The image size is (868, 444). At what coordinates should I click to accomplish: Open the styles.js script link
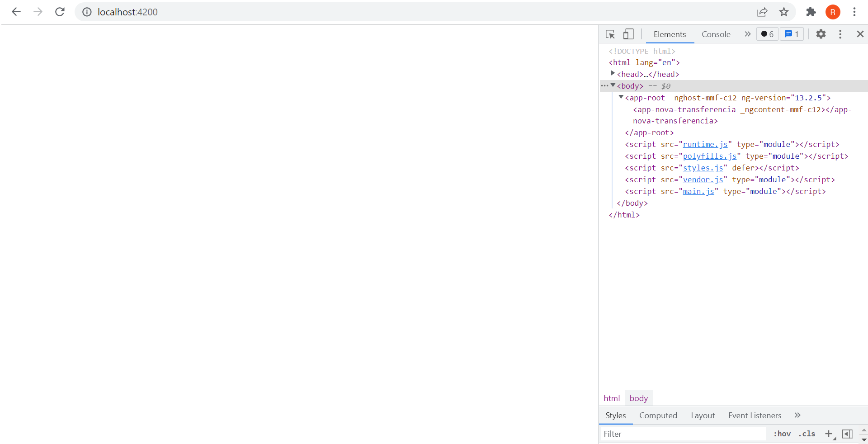(703, 168)
